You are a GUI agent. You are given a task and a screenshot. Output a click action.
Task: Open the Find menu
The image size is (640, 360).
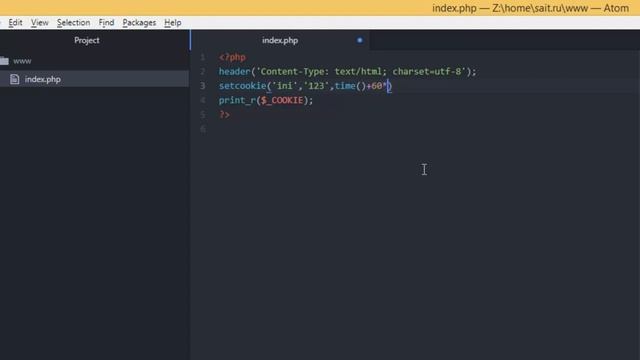click(x=106, y=23)
